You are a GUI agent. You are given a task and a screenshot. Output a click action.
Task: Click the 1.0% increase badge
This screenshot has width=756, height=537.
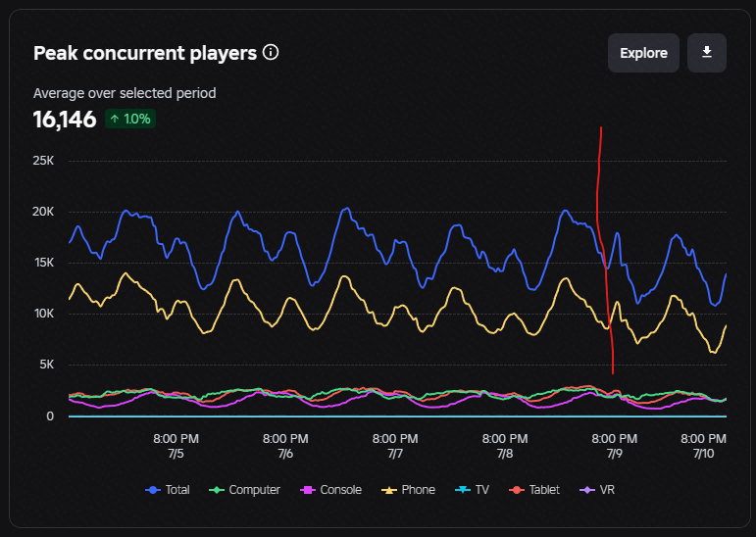click(x=130, y=120)
